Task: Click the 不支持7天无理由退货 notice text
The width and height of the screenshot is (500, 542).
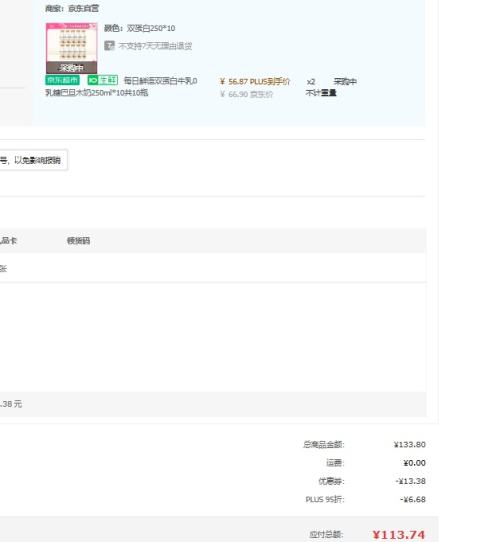Action: [x=155, y=46]
